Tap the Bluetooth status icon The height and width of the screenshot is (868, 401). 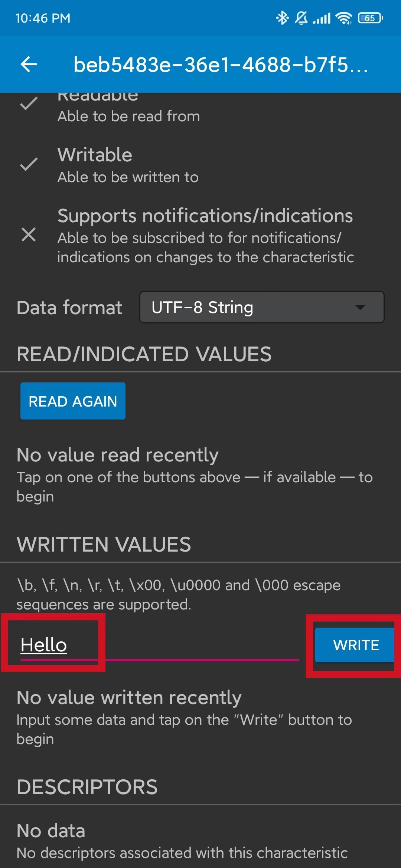click(282, 18)
